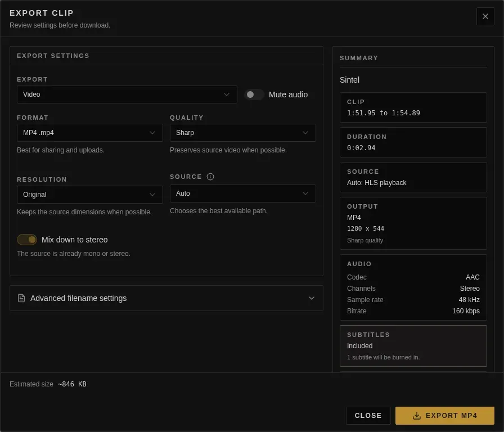Click the Subtitles Included card
Viewport: 504px width, 432px height.
[x=413, y=346]
